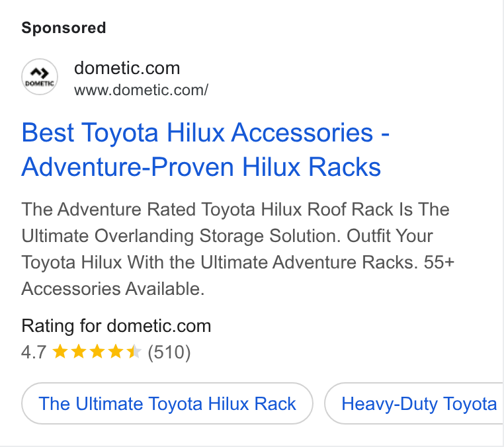Click the Adventure Rated Toyota Hilux description line
Screen dimensions: 504x447
click(235, 210)
